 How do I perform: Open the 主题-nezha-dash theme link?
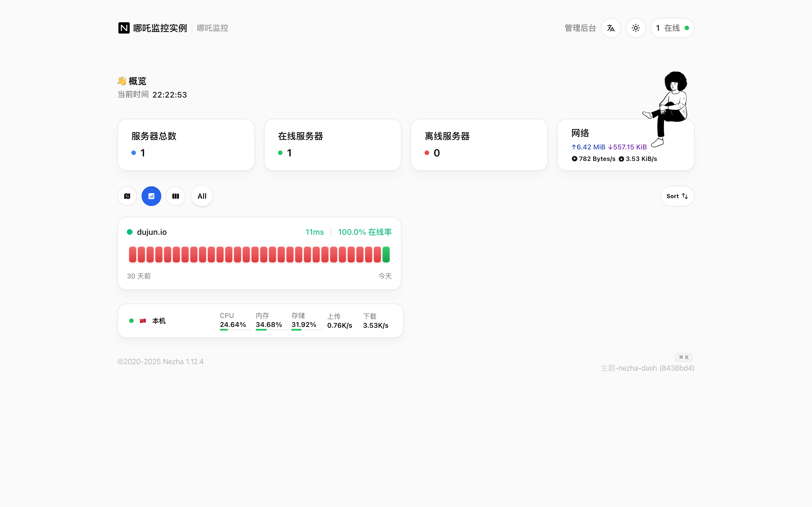(647, 368)
